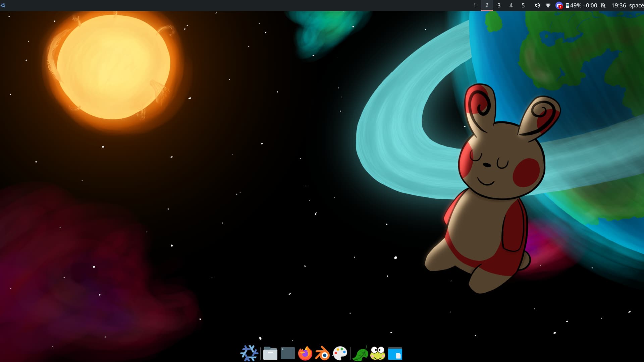Launch the terminal from the dock
The width and height of the screenshot is (644, 362).
point(287,353)
